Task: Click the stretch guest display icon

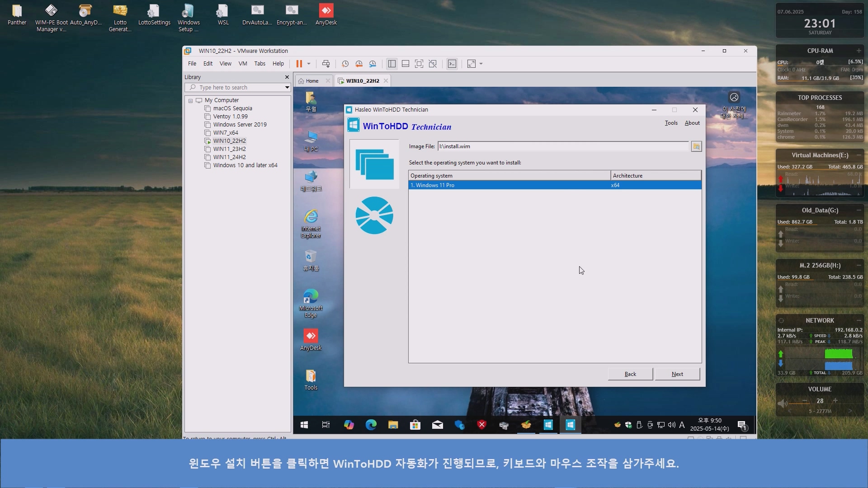Action: click(x=472, y=64)
